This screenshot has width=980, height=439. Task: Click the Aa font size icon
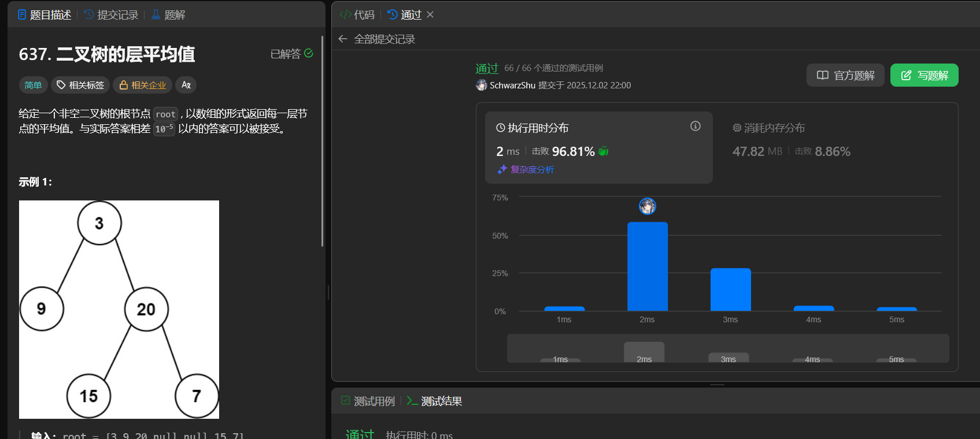186,85
